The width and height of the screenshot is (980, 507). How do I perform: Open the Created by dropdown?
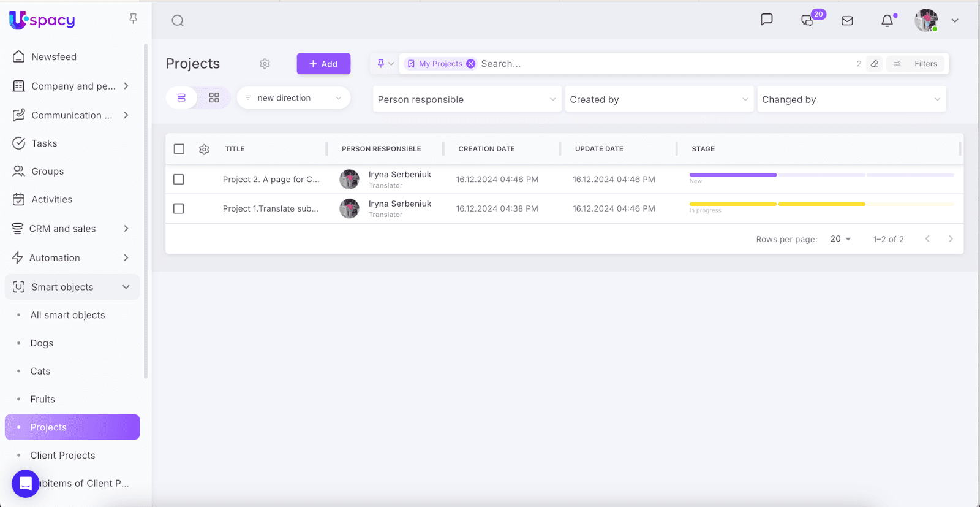click(658, 99)
